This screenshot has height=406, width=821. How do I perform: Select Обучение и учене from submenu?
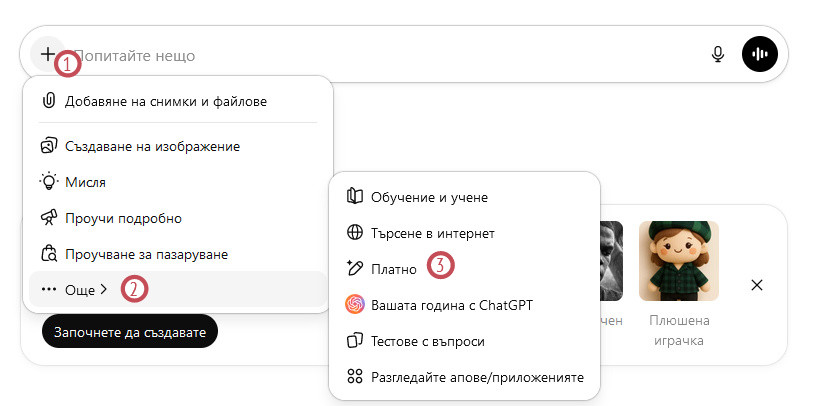pyautogui.click(x=429, y=196)
